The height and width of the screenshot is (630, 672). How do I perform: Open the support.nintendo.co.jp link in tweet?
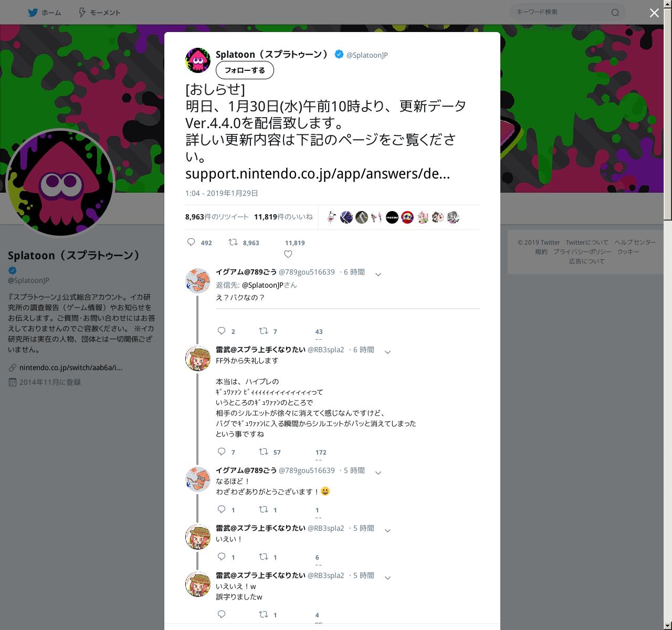[x=318, y=173]
